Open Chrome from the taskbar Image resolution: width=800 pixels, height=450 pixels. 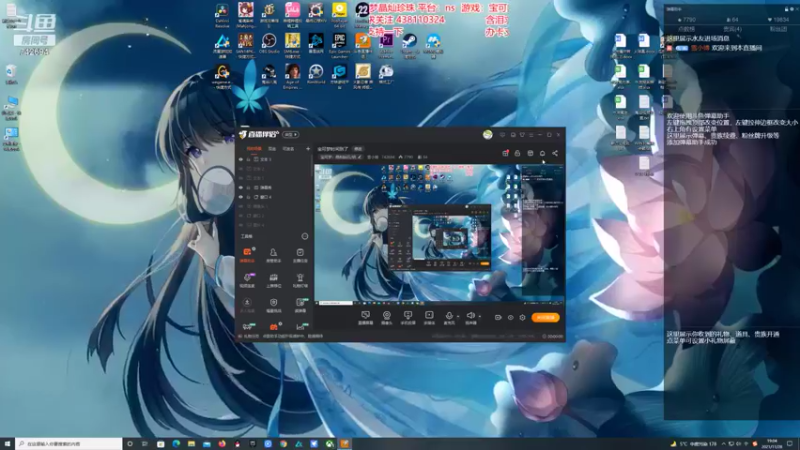coord(283,444)
